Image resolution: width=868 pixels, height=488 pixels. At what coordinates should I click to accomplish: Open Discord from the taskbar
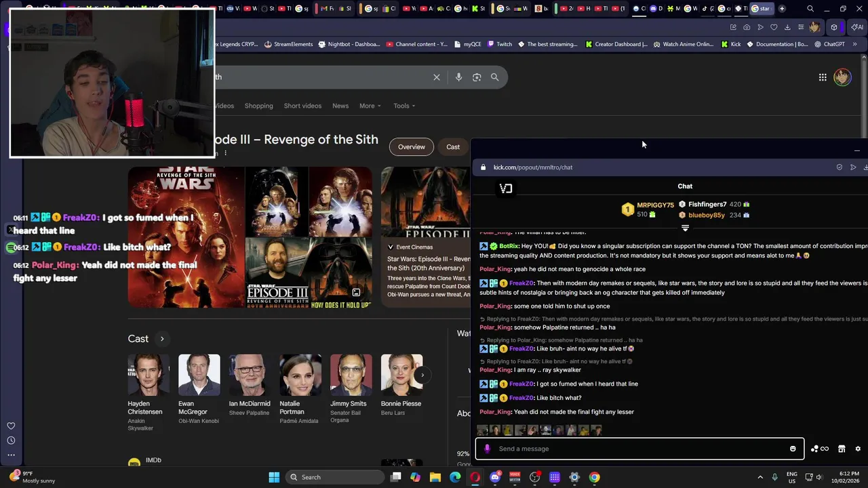tap(495, 477)
